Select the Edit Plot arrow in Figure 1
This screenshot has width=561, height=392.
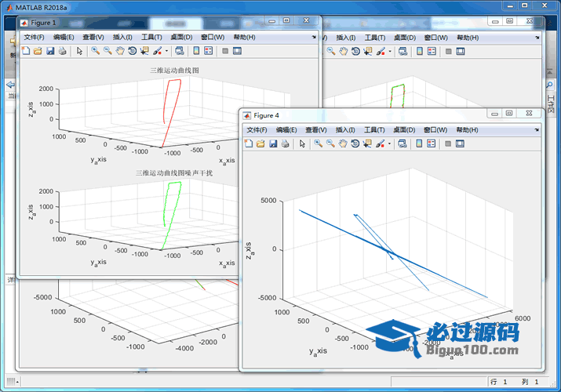click(x=79, y=51)
